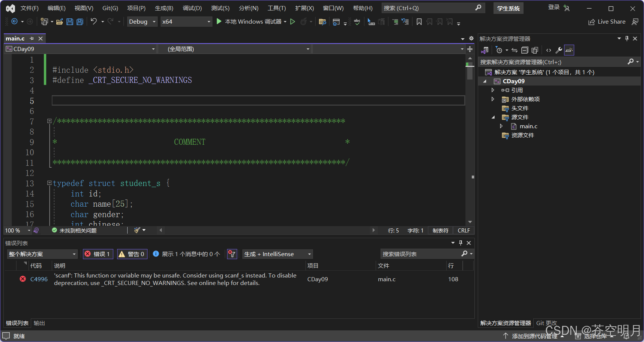Collapse the typedef struct block at line 13

[x=49, y=183]
